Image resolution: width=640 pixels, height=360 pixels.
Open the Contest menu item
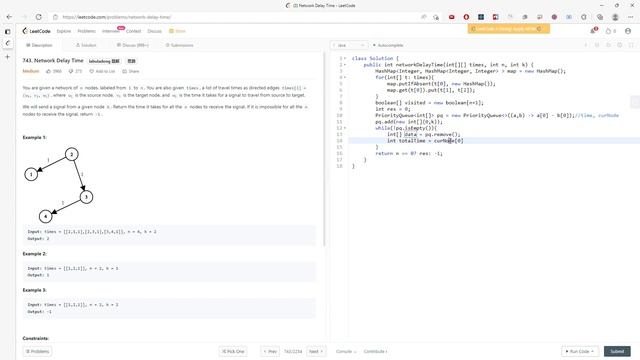[133, 31]
